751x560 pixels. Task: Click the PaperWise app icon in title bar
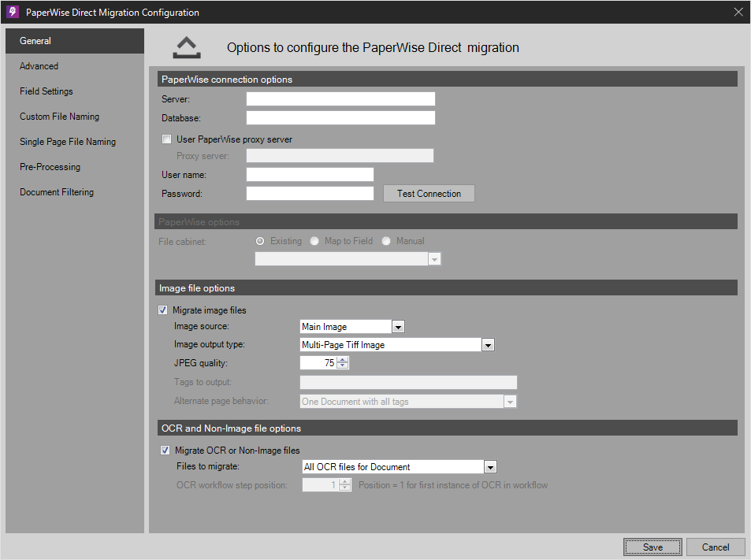[13, 12]
